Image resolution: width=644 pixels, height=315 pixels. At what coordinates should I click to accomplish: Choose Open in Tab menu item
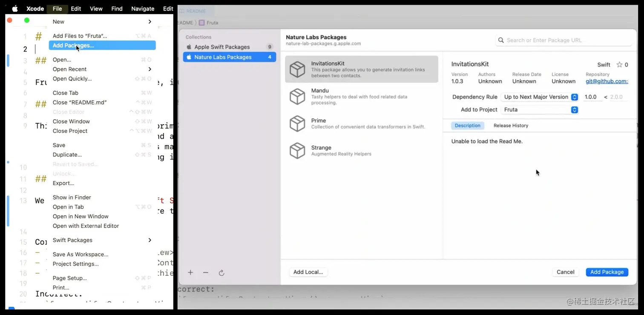point(102,207)
